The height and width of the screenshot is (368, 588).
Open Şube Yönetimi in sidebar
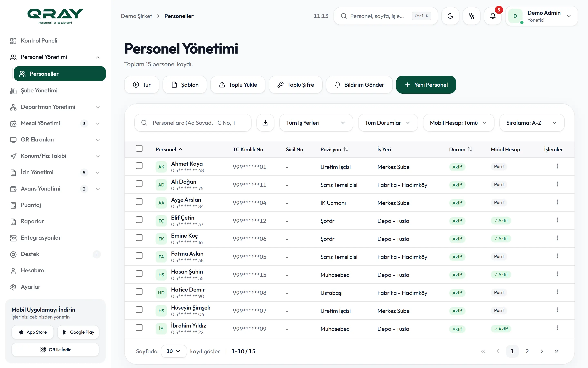tap(55, 91)
